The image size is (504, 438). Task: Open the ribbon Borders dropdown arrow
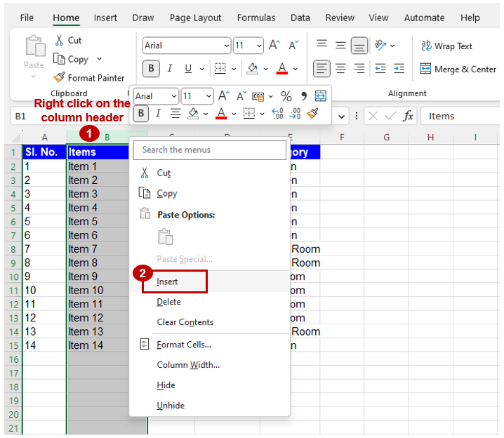[x=234, y=69]
